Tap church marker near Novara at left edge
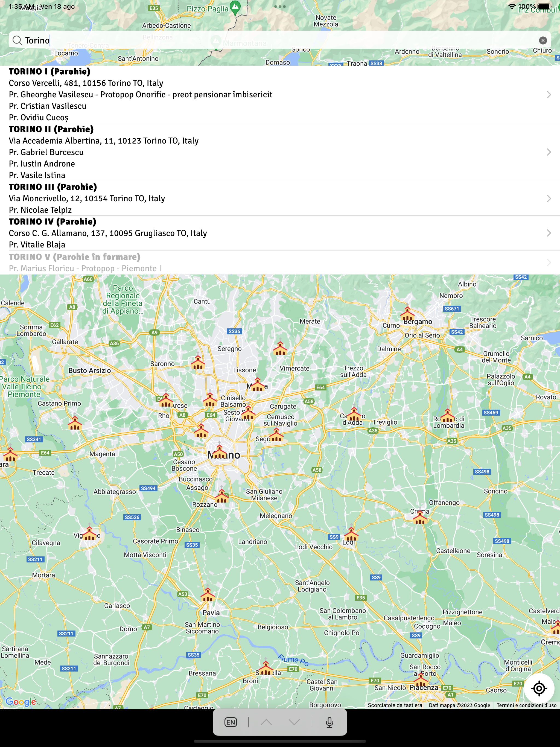Screen dimensions: 560x747 pyautogui.click(x=10, y=454)
